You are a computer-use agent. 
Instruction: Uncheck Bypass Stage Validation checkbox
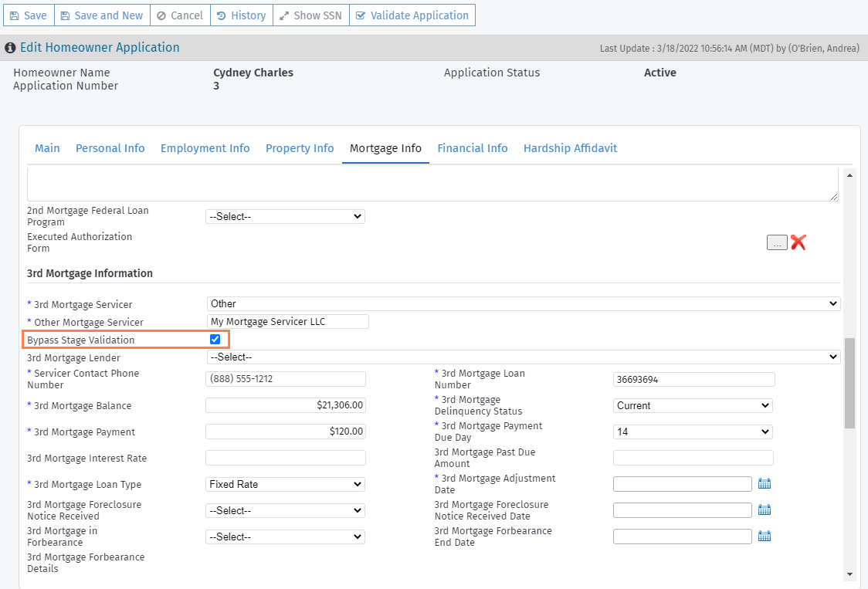215,340
